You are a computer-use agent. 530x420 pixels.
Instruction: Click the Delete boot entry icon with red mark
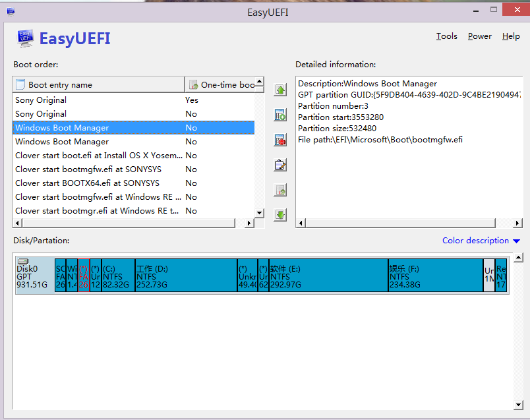point(280,140)
